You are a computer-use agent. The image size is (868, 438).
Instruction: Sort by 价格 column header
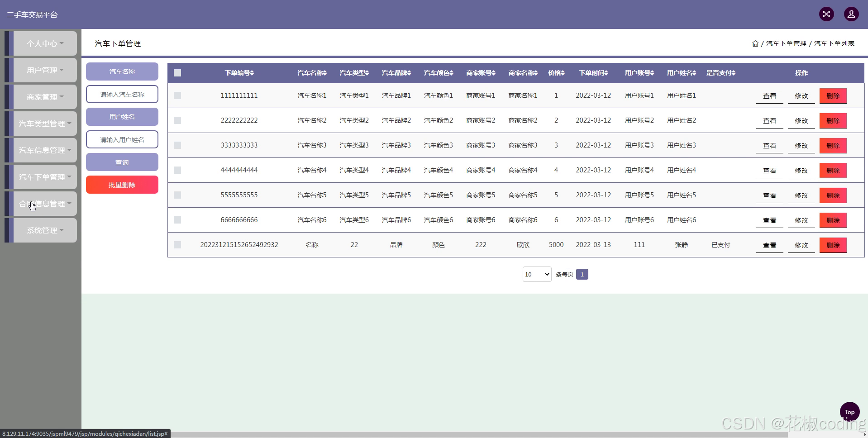pos(556,73)
